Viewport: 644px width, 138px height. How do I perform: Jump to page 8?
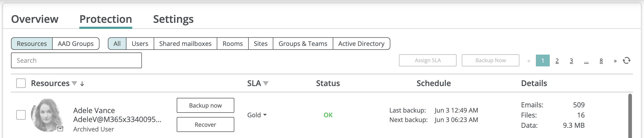coord(601,61)
